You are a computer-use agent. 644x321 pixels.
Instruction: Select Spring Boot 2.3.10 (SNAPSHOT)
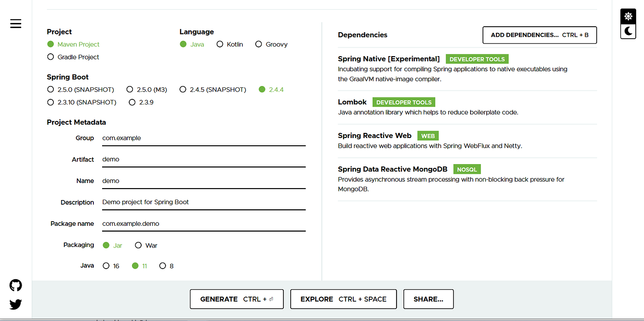click(82, 102)
